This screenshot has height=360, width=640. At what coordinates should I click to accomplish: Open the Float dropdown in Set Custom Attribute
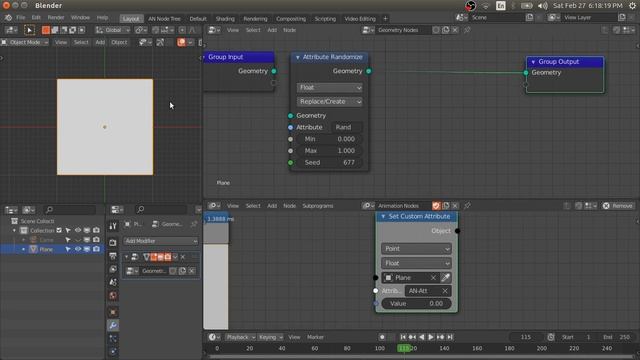[416, 263]
